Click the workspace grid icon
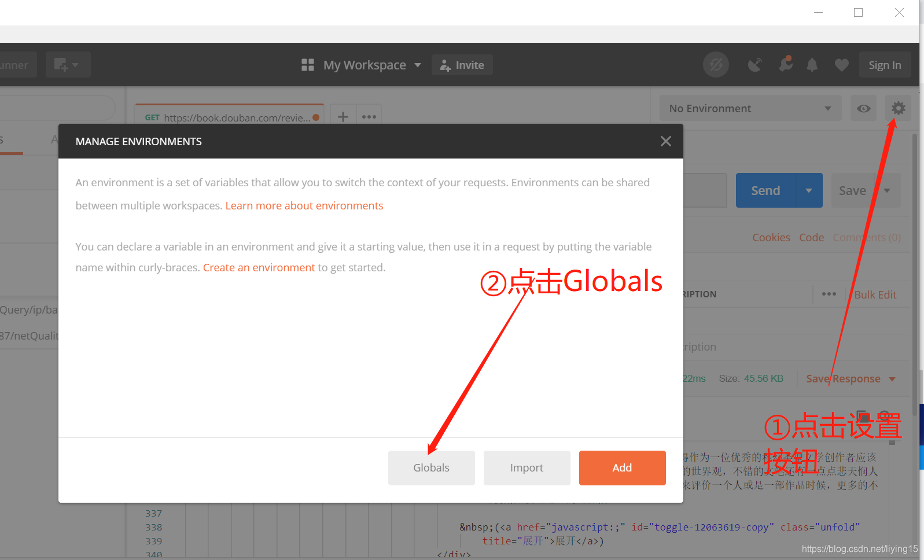 pyautogui.click(x=308, y=65)
